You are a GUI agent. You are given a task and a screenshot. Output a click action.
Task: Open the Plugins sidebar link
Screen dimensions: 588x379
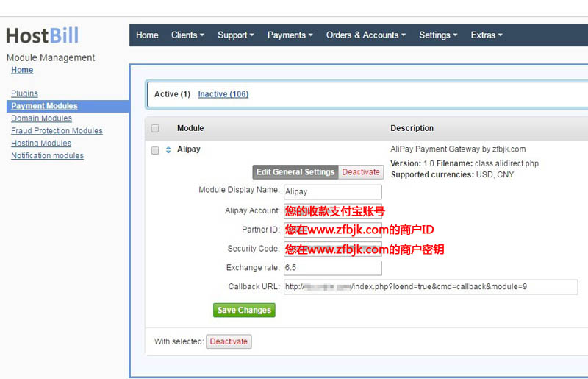[24, 93]
